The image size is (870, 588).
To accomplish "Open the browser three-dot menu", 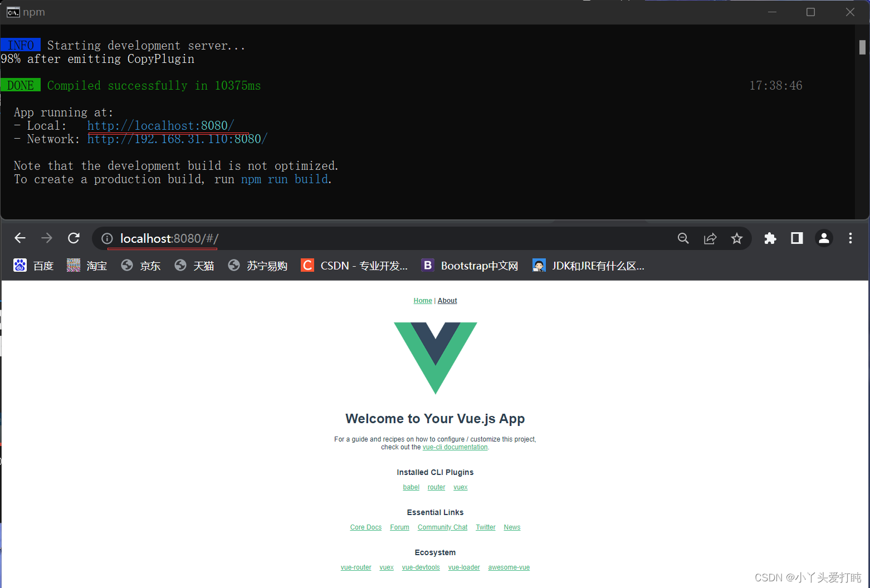I will click(x=851, y=238).
